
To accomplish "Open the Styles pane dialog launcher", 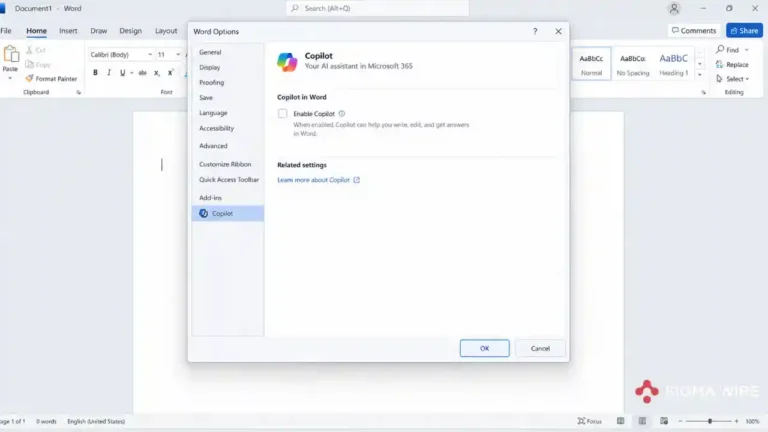I will coord(703,92).
